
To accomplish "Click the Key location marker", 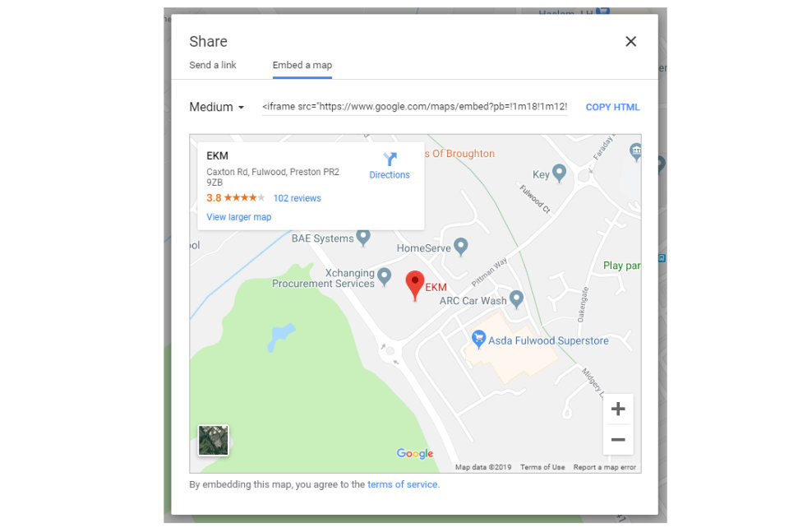I will click(x=560, y=173).
